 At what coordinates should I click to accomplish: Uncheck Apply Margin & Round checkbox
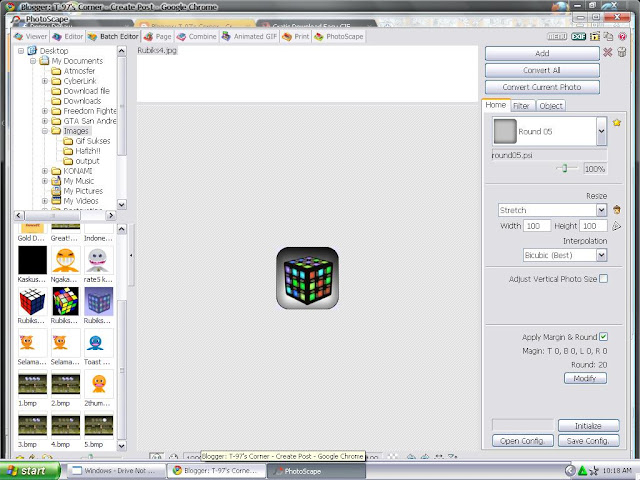point(603,337)
